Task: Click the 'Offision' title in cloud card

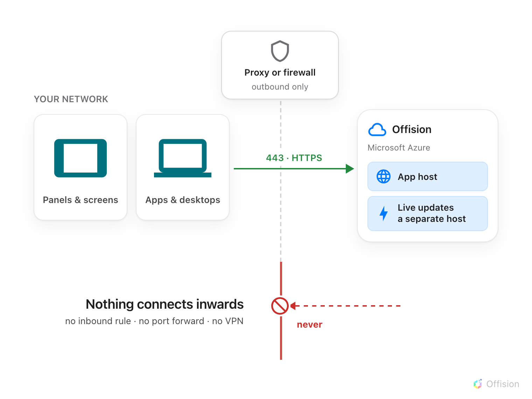Action: (412, 129)
